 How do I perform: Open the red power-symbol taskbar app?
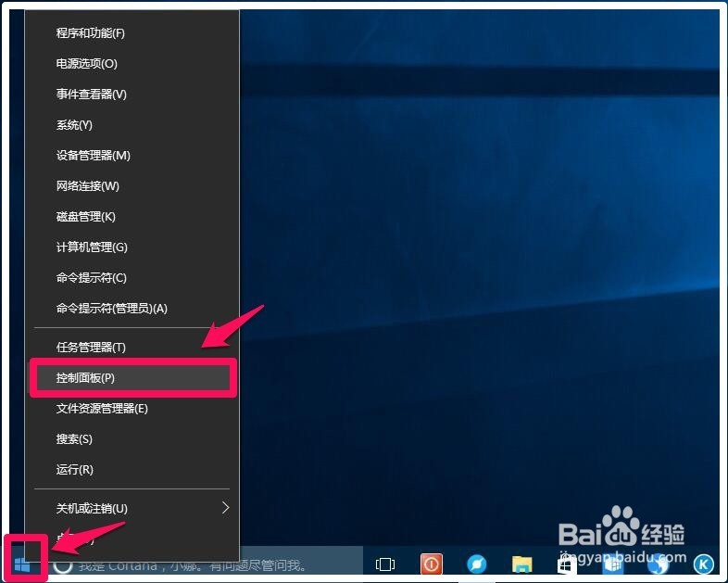[432, 564]
